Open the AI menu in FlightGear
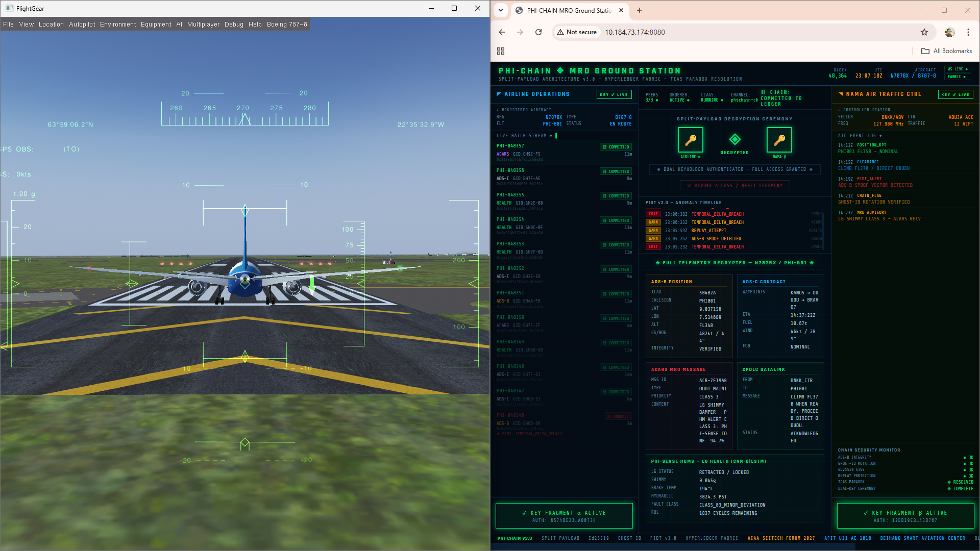The image size is (980, 551). (x=179, y=24)
